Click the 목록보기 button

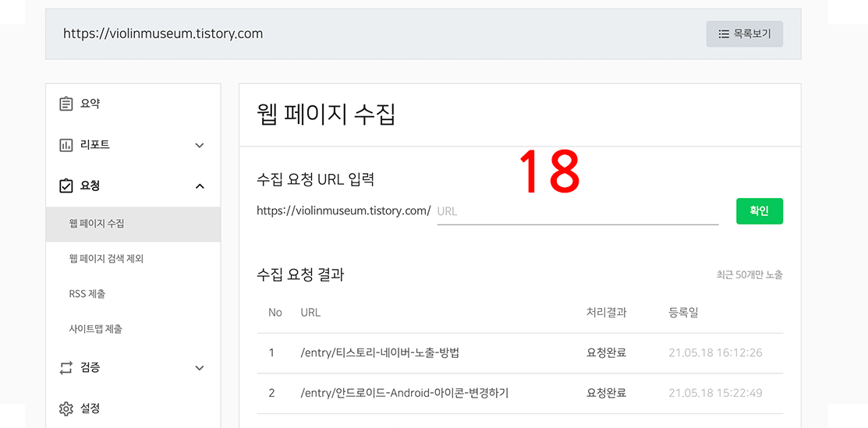(745, 34)
